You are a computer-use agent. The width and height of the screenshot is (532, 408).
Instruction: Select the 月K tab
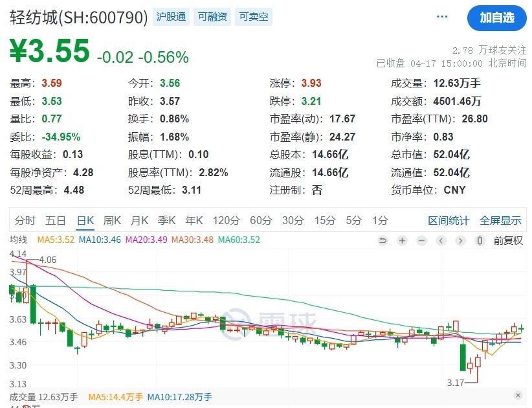point(140,221)
